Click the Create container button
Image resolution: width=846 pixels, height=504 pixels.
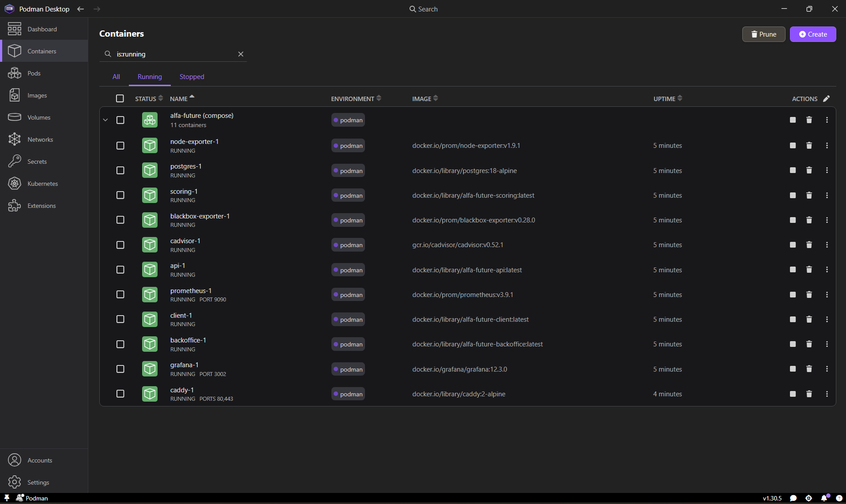[x=813, y=34]
